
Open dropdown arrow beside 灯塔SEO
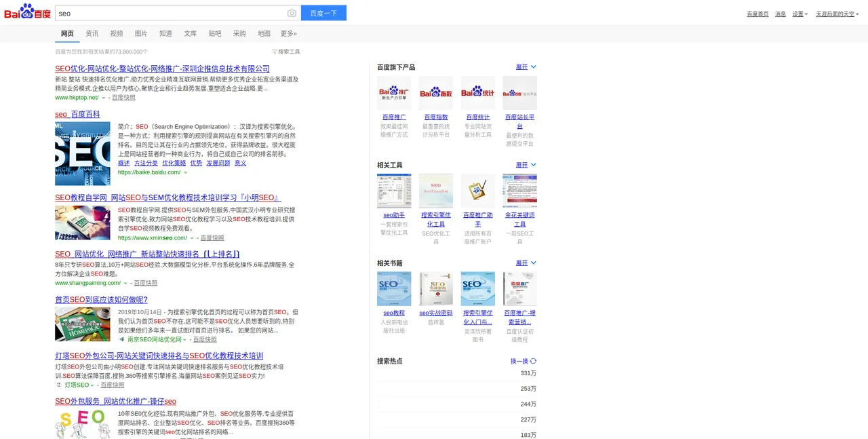pos(92,385)
